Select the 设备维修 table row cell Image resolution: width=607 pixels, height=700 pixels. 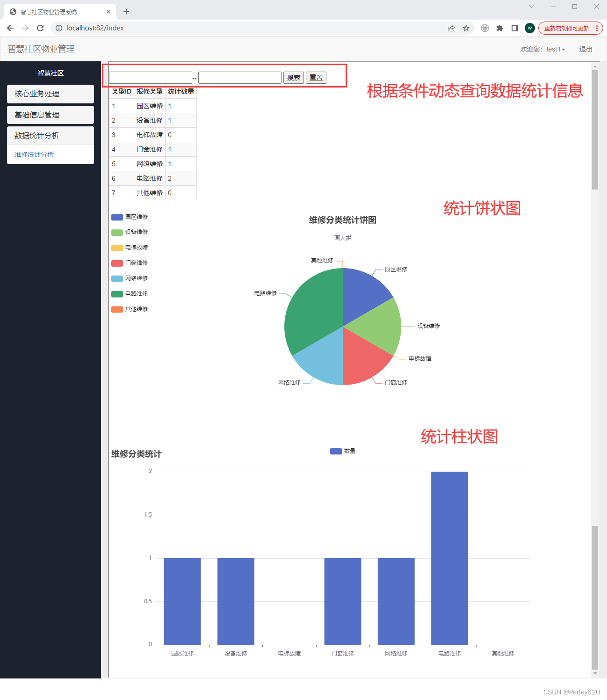[150, 120]
